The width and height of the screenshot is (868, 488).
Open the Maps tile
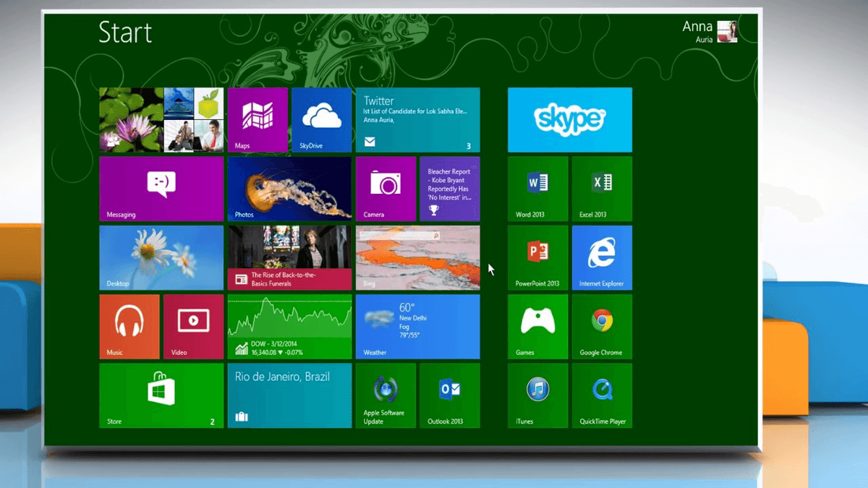point(258,119)
